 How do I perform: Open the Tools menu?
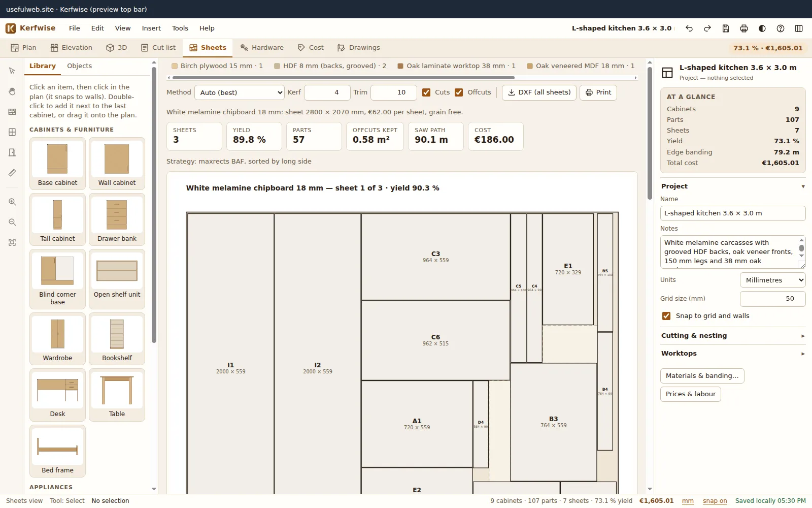(180, 28)
